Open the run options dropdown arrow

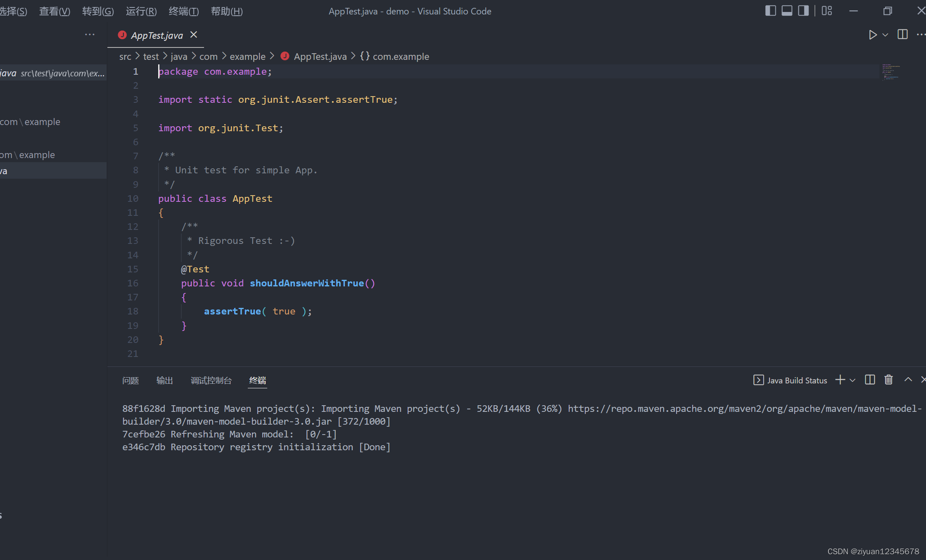coord(885,35)
